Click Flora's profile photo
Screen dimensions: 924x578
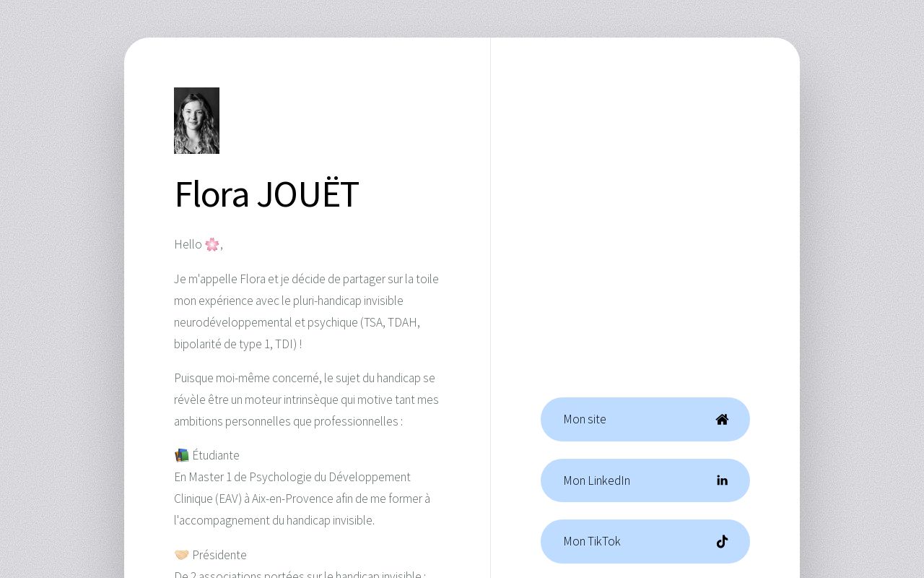[x=196, y=121]
